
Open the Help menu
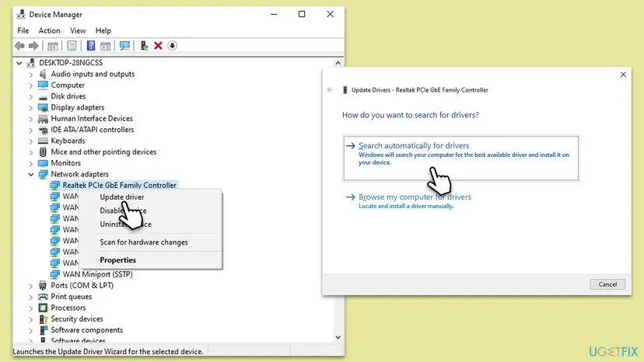(103, 31)
